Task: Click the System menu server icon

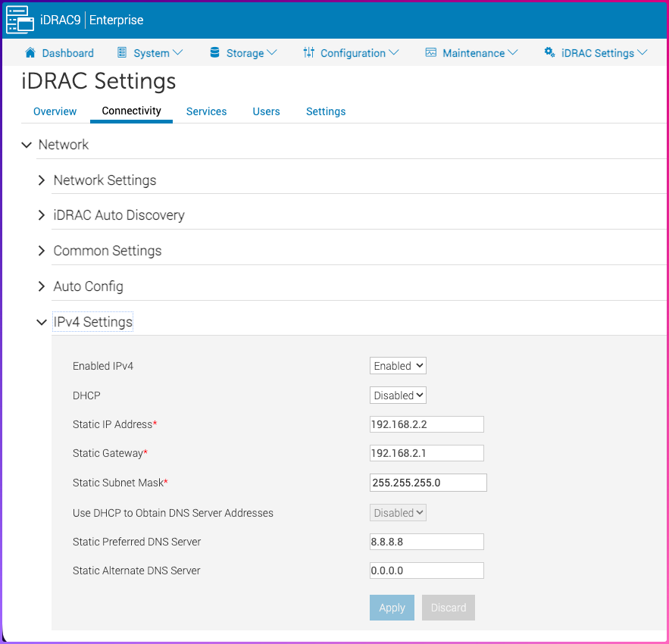Action: (x=122, y=53)
